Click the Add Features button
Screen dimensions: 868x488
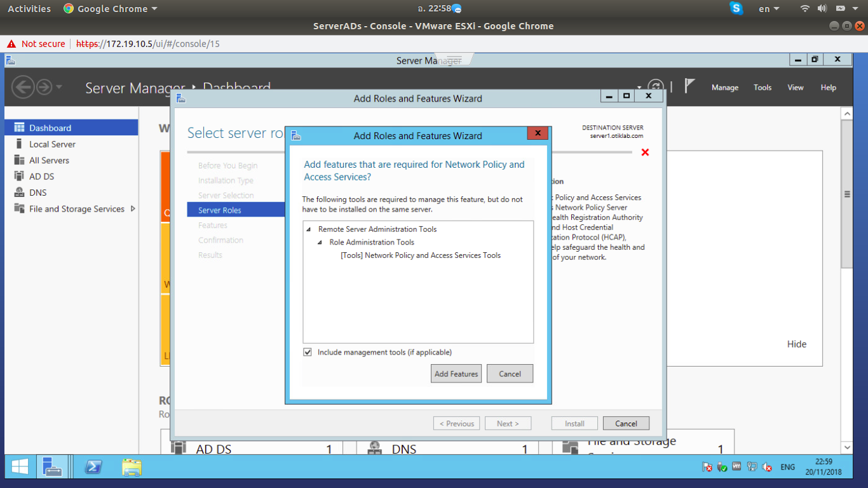[x=456, y=374]
